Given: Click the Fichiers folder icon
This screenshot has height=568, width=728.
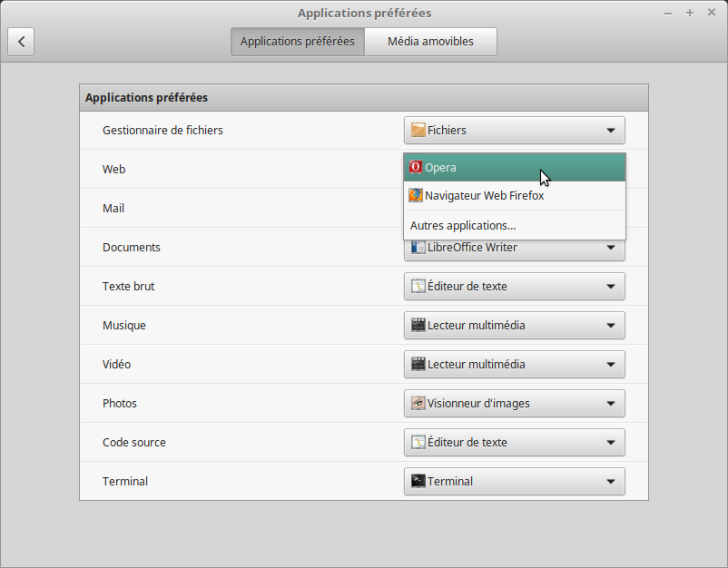Looking at the screenshot, I should (x=418, y=131).
